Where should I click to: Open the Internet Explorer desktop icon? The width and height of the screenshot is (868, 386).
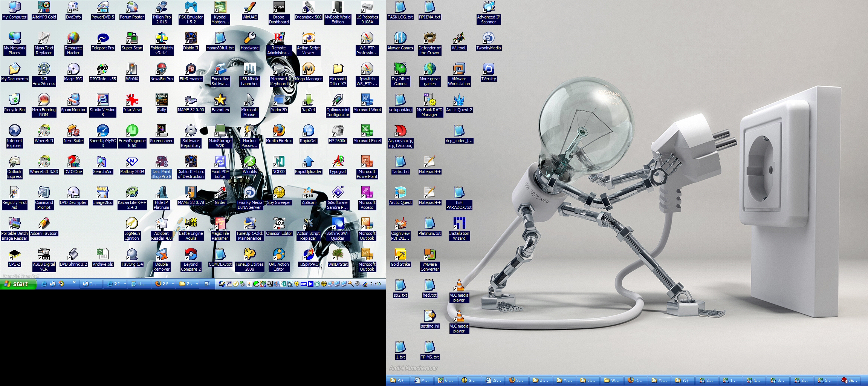(x=14, y=136)
